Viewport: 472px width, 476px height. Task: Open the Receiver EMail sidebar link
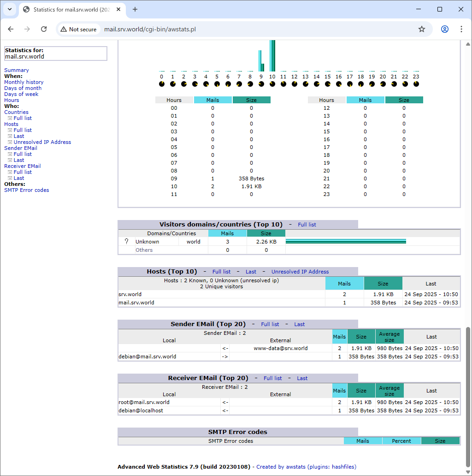pos(23,166)
